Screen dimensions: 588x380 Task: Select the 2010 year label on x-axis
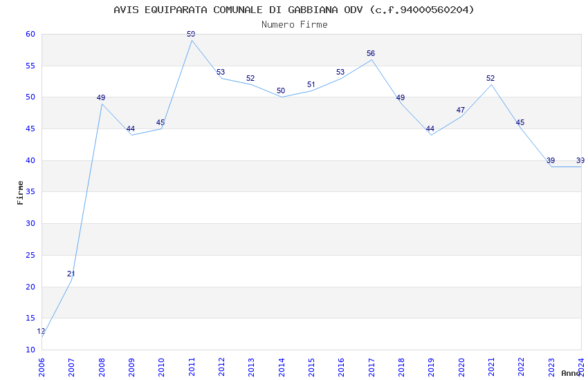(162, 368)
